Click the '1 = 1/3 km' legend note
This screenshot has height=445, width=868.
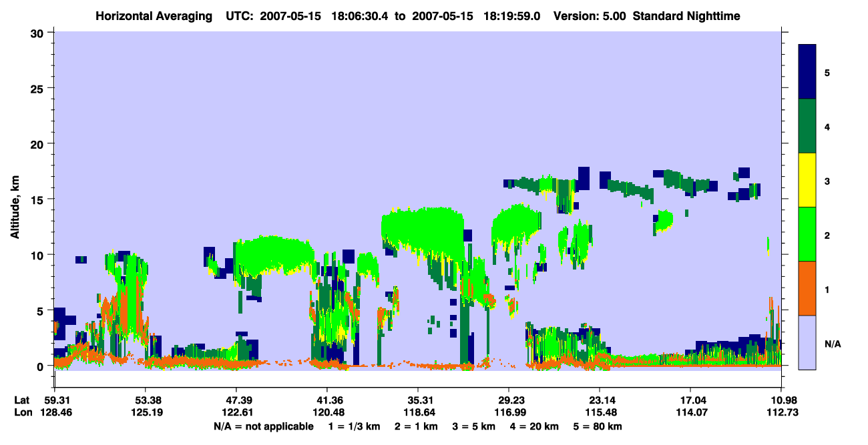(354, 426)
